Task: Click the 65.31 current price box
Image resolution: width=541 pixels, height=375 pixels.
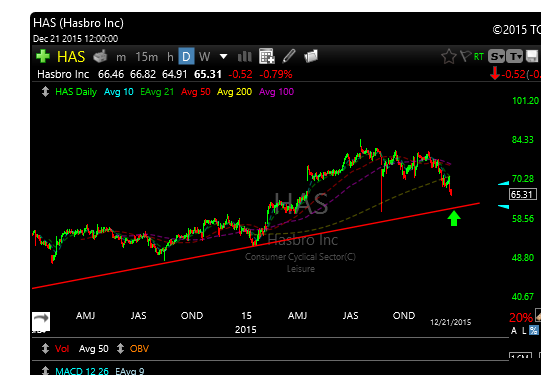Action: click(x=523, y=194)
